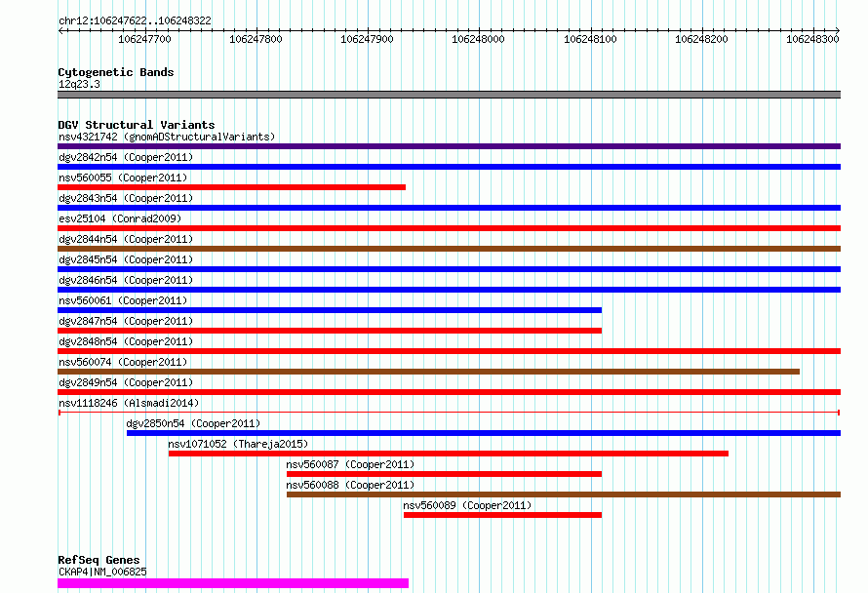Open the dgv2848n54 (Cooper2011) label
The width and height of the screenshot is (868, 593).
[x=126, y=341]
